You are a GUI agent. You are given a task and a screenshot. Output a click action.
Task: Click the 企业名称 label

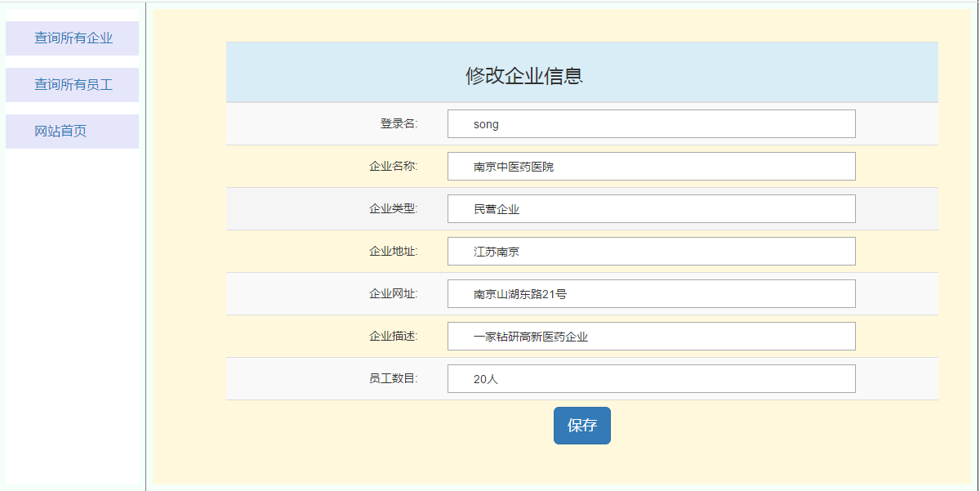coord(393,167)
